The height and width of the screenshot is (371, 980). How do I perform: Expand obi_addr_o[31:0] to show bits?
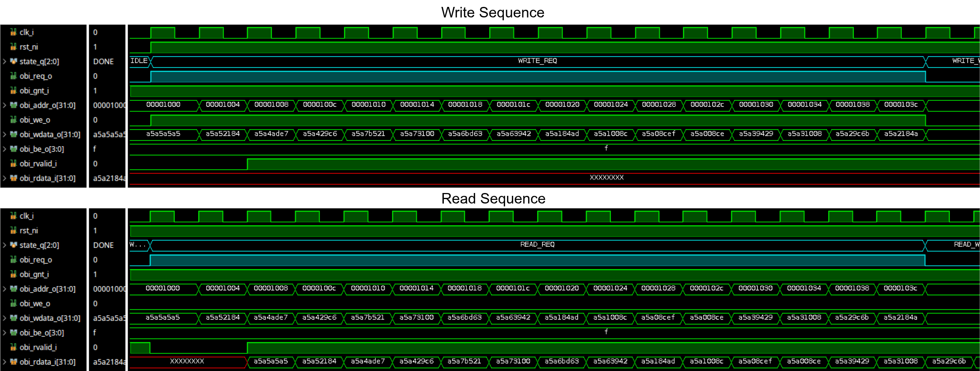click(4, 105)
